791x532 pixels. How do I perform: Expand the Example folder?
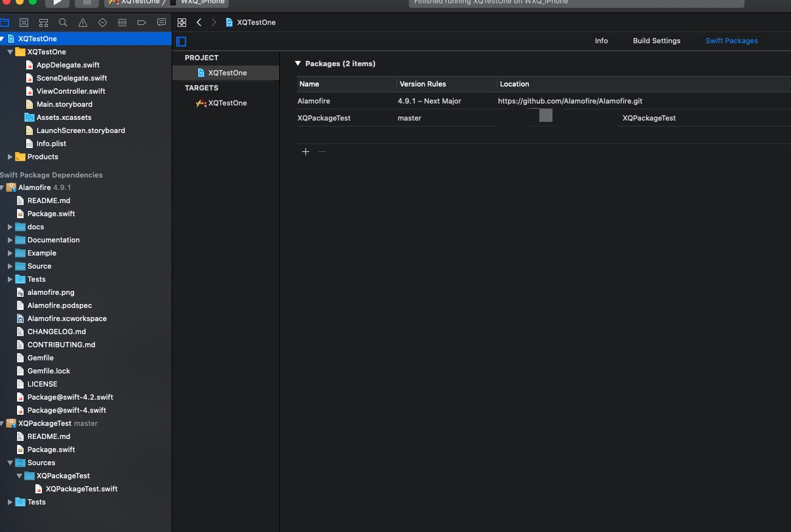[10, 253]
